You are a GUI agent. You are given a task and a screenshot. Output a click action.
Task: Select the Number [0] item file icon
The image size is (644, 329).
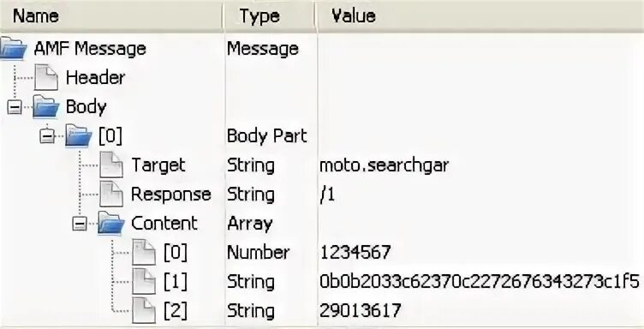click(x=144, y=252)
